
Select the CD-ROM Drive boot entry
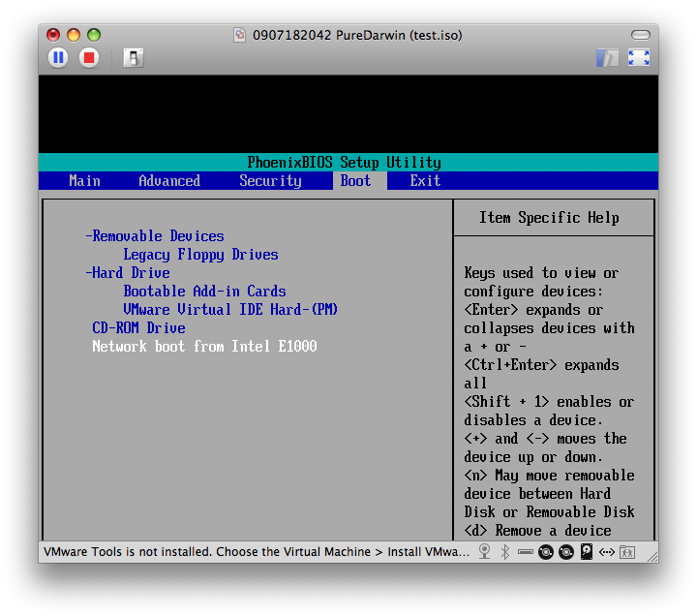tap(138, 327)
